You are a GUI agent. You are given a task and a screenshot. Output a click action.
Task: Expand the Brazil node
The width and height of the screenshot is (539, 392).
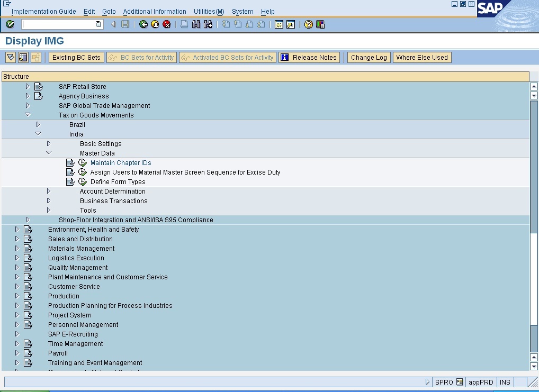[38, 124]
